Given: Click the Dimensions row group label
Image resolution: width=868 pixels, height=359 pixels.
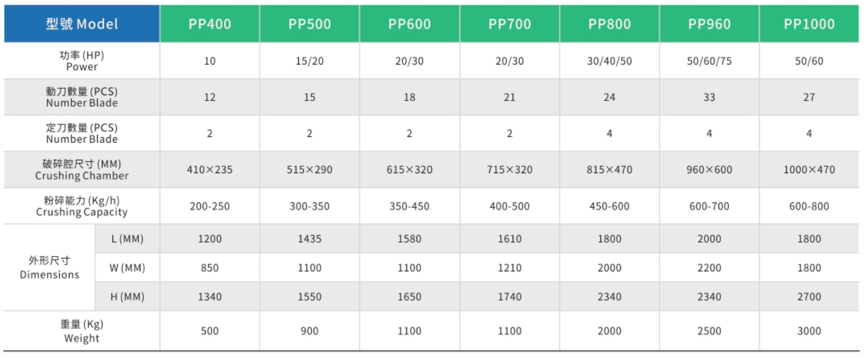Looking at the screenshot, I should pos(49,268).
